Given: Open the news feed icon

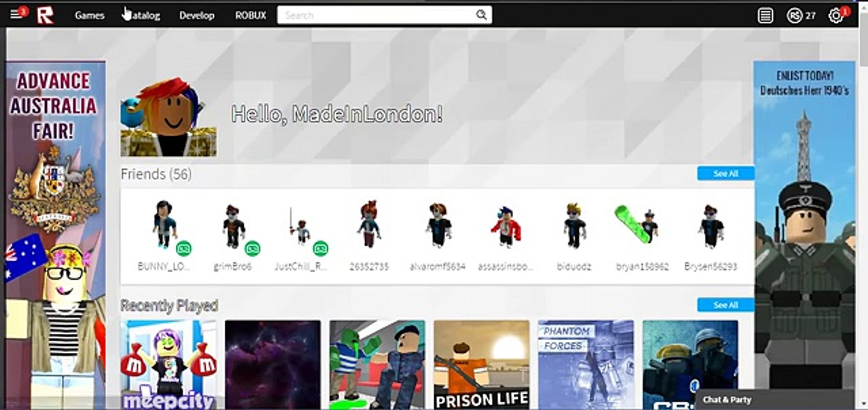Looking at the screenshot, I should coord(765,16).
